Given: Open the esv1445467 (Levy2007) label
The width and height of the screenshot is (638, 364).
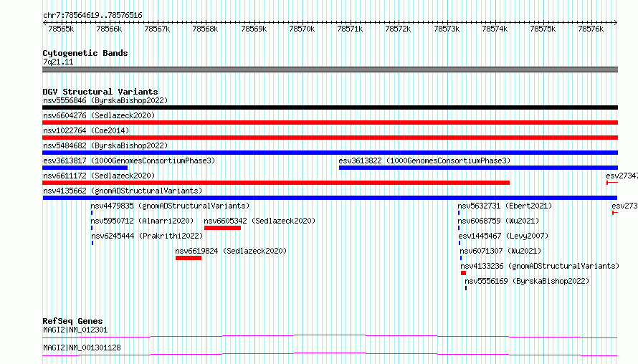Looking at the screenshot, I should point(503,236).
